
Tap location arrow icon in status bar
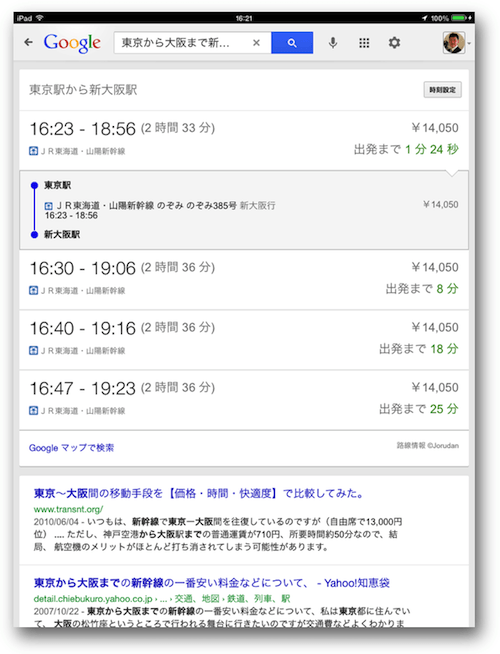pyautogui.click(x=425, y=18)
